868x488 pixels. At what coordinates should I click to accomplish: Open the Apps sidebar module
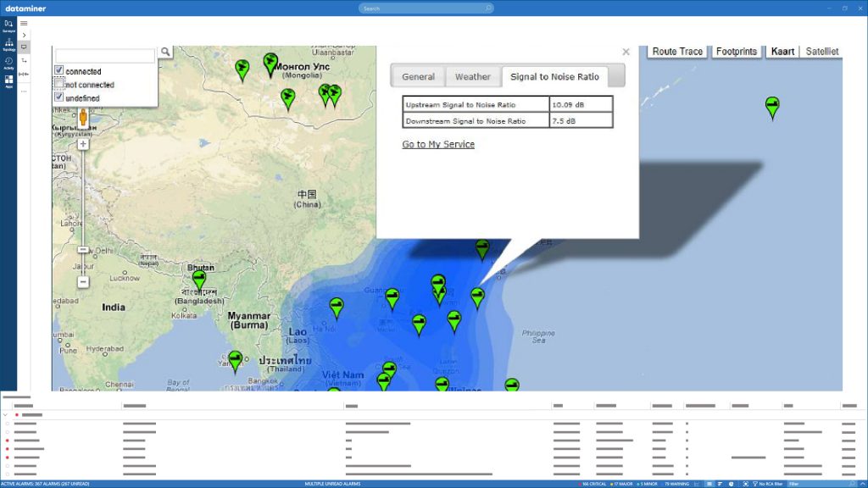(x=8, y=82)
